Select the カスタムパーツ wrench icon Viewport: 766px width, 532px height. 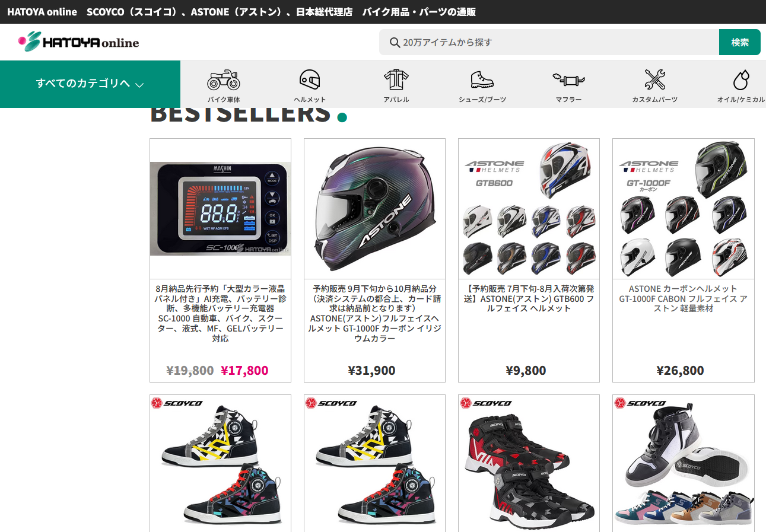tap(654, 79)
